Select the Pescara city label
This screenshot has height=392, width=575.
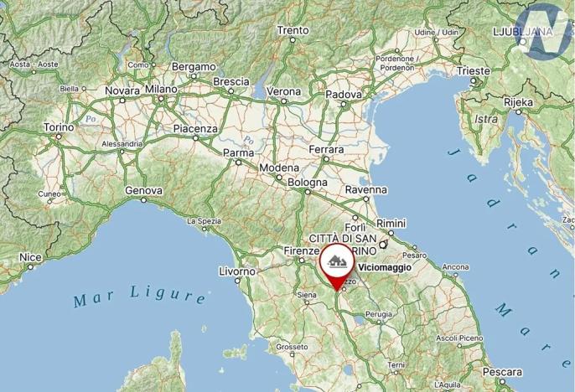tap(502, 372)
